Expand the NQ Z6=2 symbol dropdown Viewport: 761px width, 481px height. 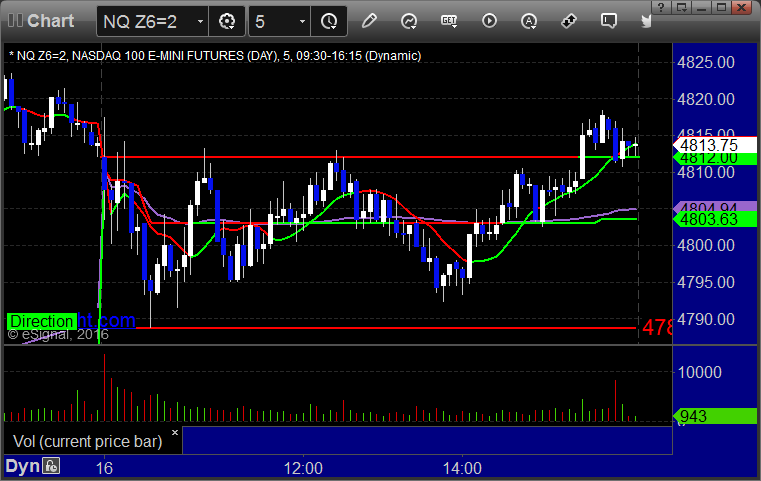pos(200,21)
